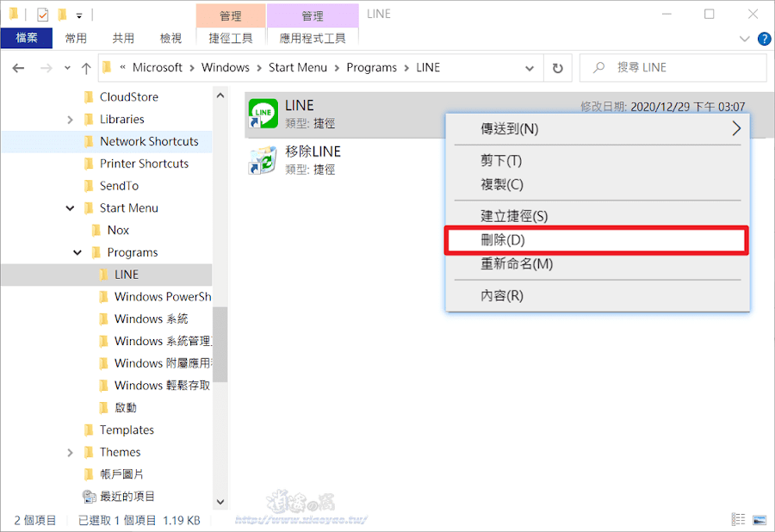Open Help with the question mark icon
The width and height of the screenshot is (775, 532).
[764, 39]
